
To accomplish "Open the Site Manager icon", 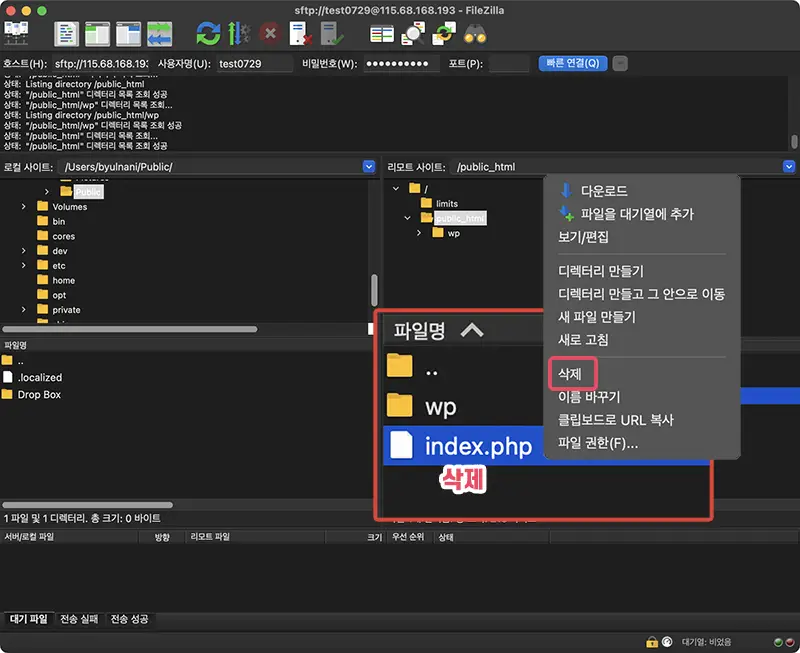I will point(16,34).
